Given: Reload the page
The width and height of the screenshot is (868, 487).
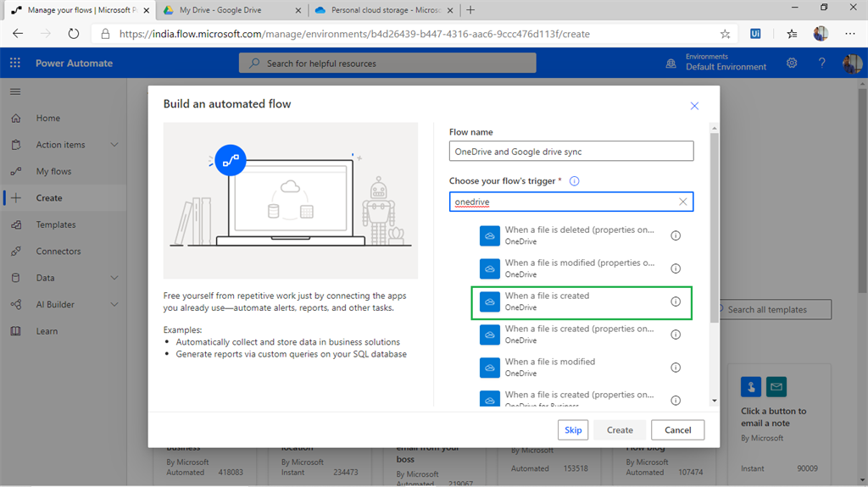Looking at the screenshot, I should [73, 34].
